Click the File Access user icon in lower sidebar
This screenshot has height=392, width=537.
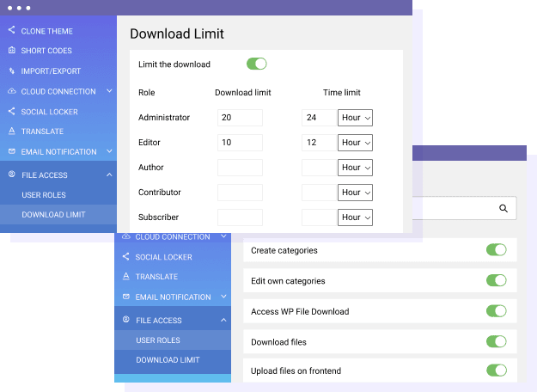pos(126,320)
